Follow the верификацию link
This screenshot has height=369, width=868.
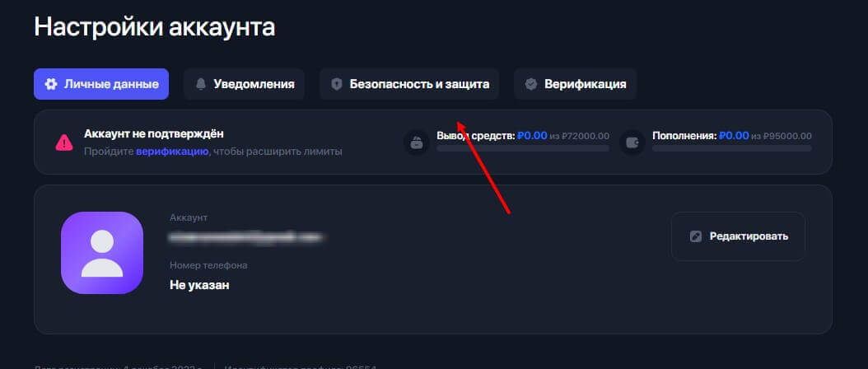pyautogui.click(x=172, y=152)
